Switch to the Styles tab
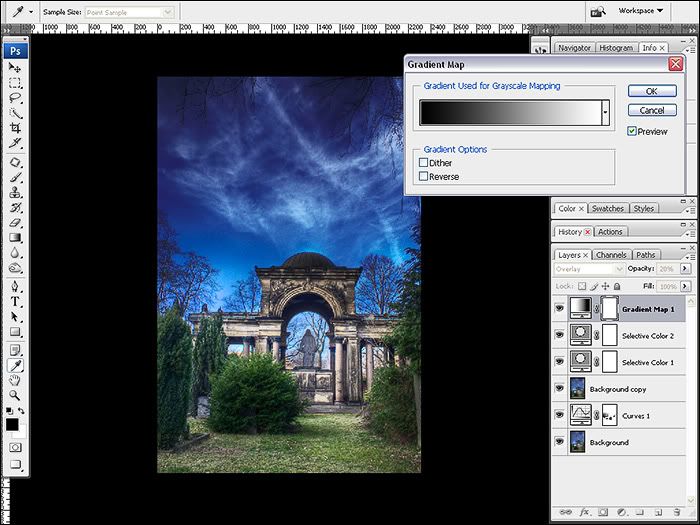 point(643,208)
